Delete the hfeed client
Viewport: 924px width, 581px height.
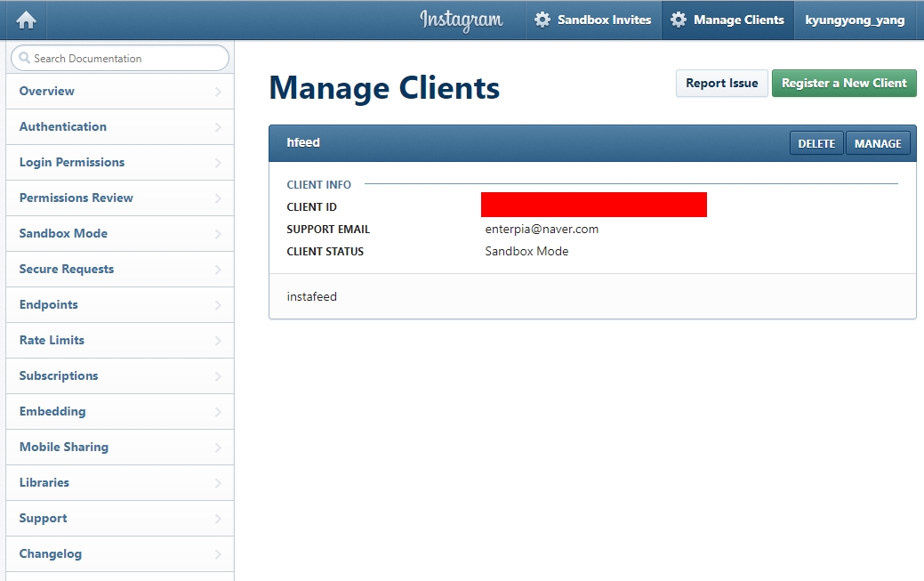point(816,143)
